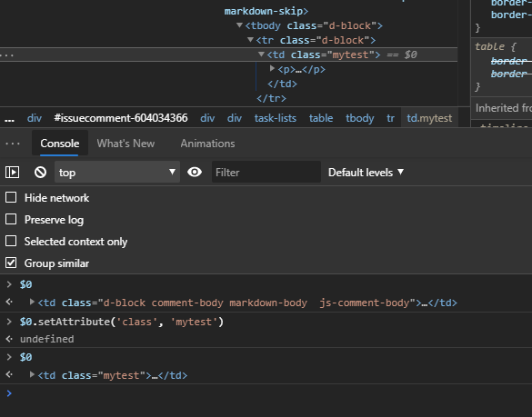Enable the Preserve log checkbox
Image resolution: width=532 pixels, height=417 pixels.
tap(11, 219)
